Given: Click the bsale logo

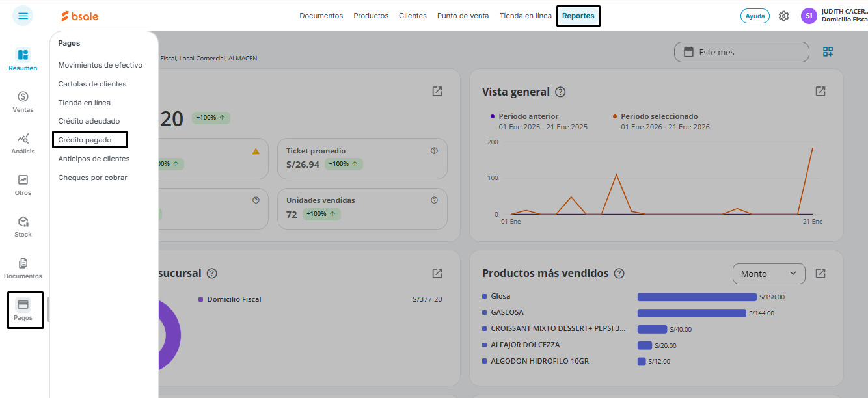Looking at the screenshot, I should (80, 16).
